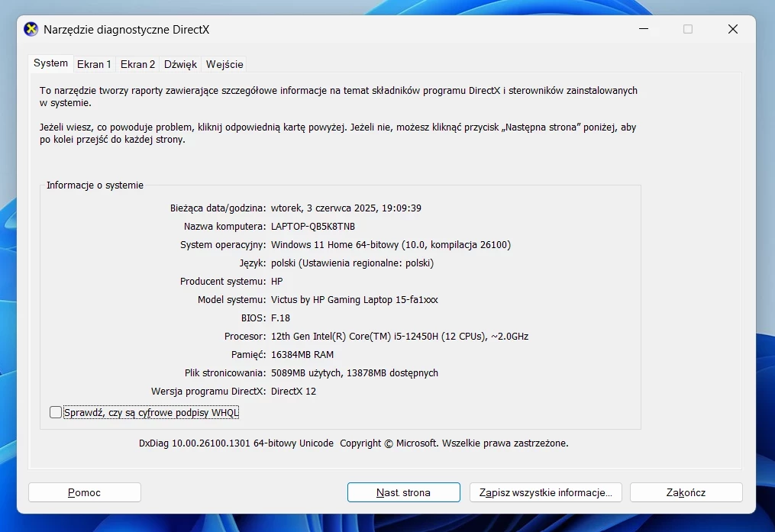Select computer name LAPTOP-QB5K8TNB
775x532 pixels.
coord(313,226)
